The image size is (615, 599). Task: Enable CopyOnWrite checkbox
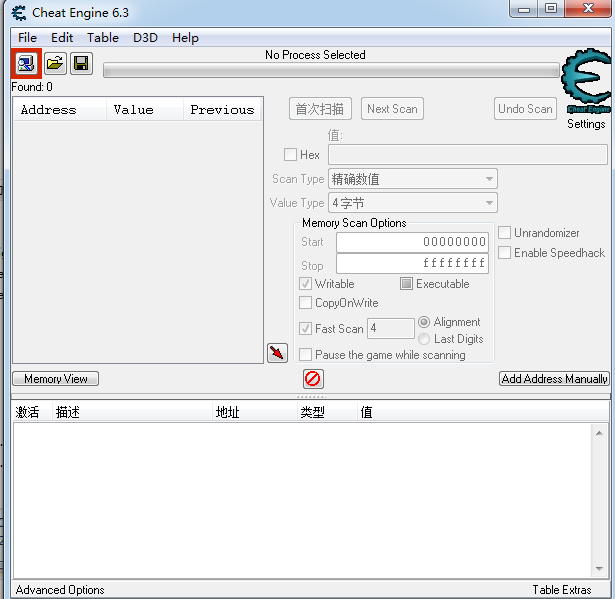305,303
